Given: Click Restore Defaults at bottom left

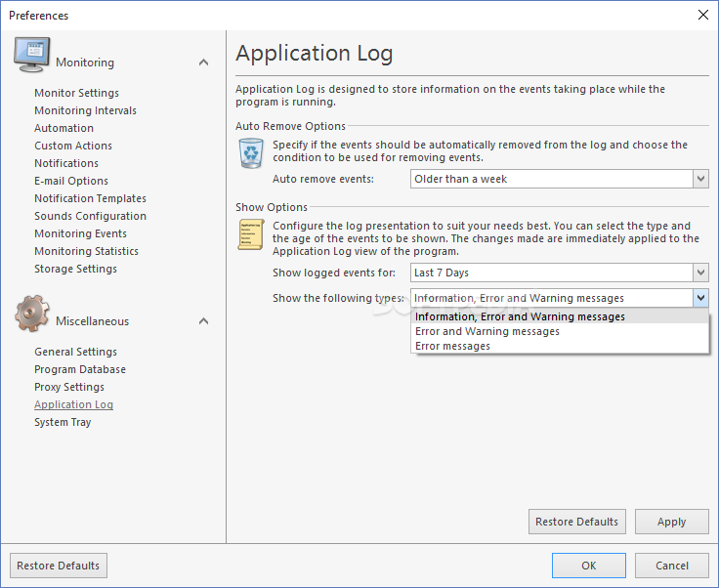Looking at the screenshot, I should 59,566.
